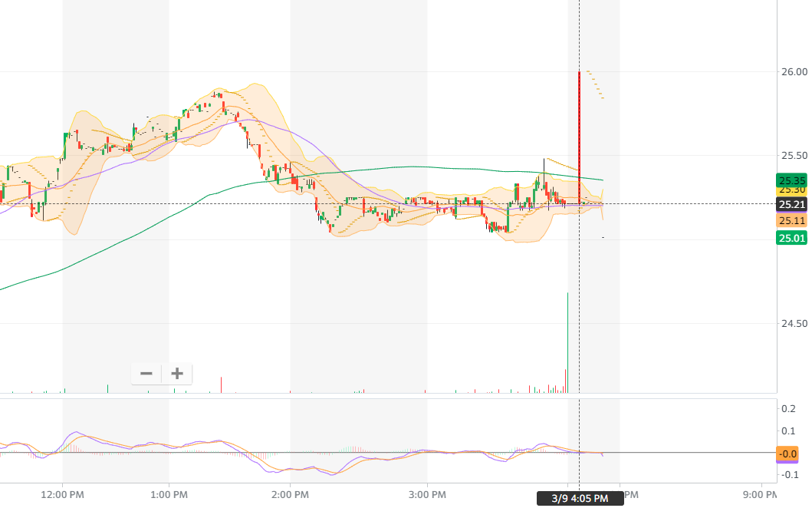Click the 3:00 PM time axis label

click(427, 494)
